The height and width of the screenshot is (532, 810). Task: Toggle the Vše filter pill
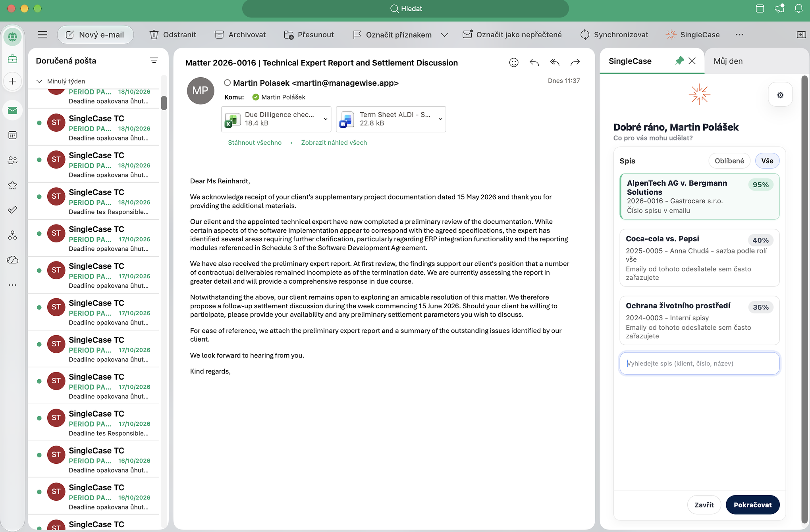pyautogui.click(x=767, y=161)
